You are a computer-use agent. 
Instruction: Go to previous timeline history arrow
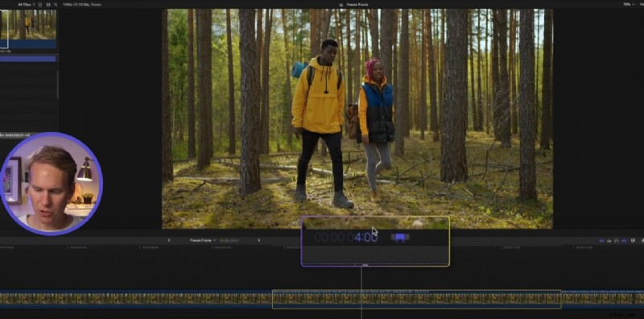click(169, 240)
